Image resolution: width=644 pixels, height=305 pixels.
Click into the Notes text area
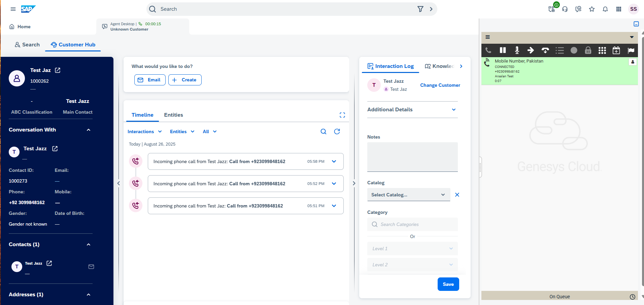(x=412, y=157)
